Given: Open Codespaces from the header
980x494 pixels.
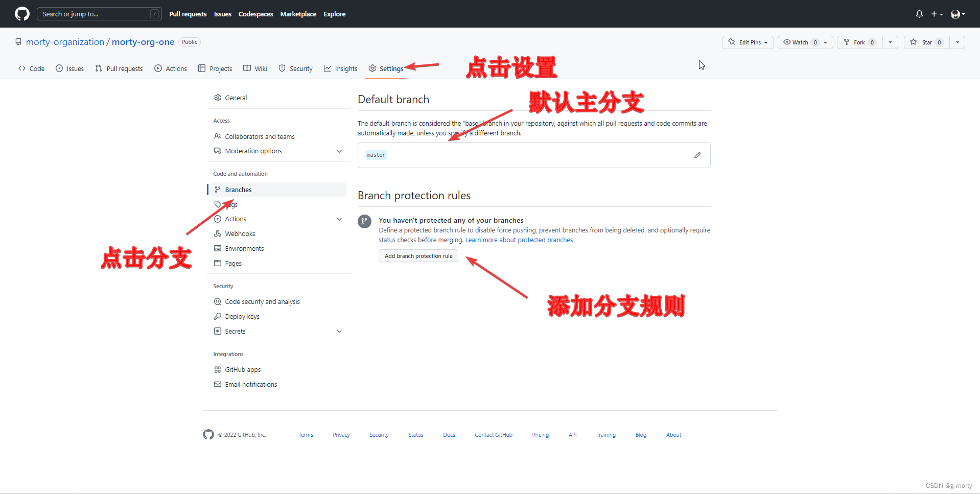Looking at the screenshot, I should click(x=255, y=14).
